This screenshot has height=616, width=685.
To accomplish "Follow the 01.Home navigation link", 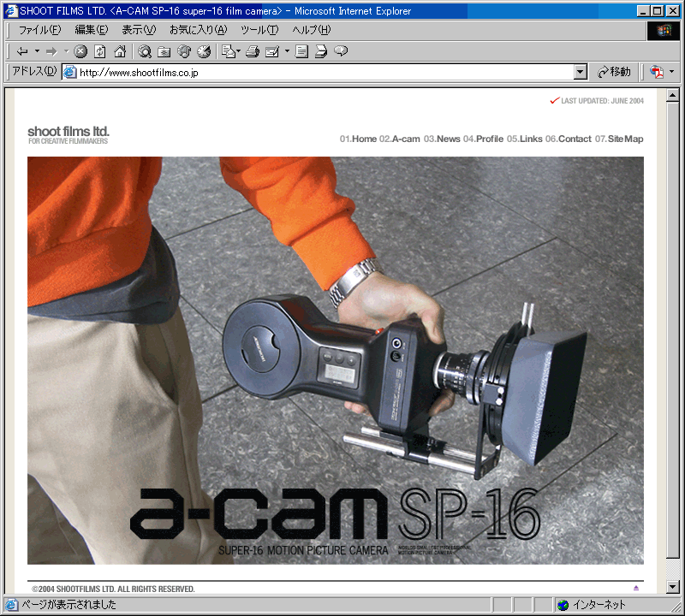I will (x=358, y=139).
